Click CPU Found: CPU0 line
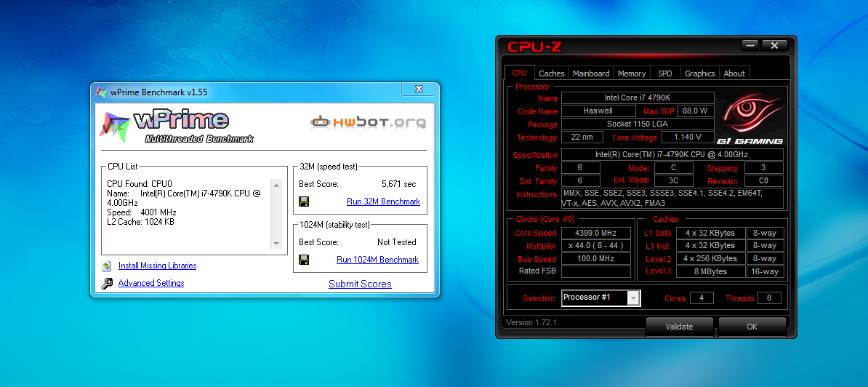The width and height of the screenshot is (868, 387). (140, 184)
